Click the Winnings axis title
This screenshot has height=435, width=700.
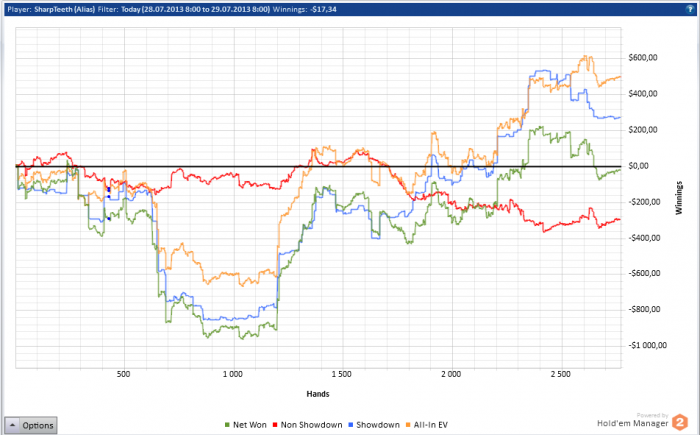(x=679, y=198)
